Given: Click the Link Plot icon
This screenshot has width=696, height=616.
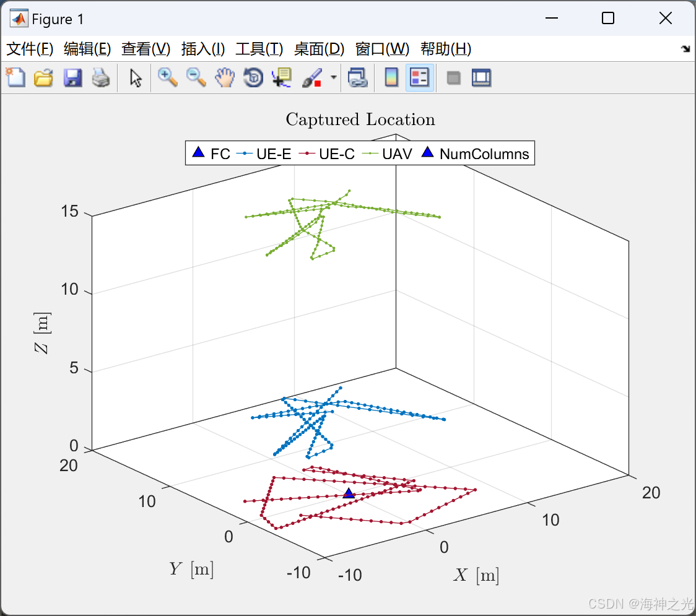Looking at the screenshot, I should 357,77.
